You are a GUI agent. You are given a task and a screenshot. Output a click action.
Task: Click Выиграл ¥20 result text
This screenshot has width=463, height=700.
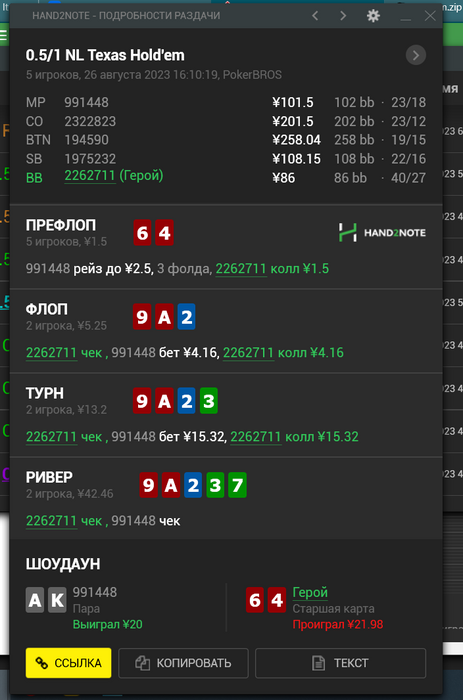click(108, 624)
